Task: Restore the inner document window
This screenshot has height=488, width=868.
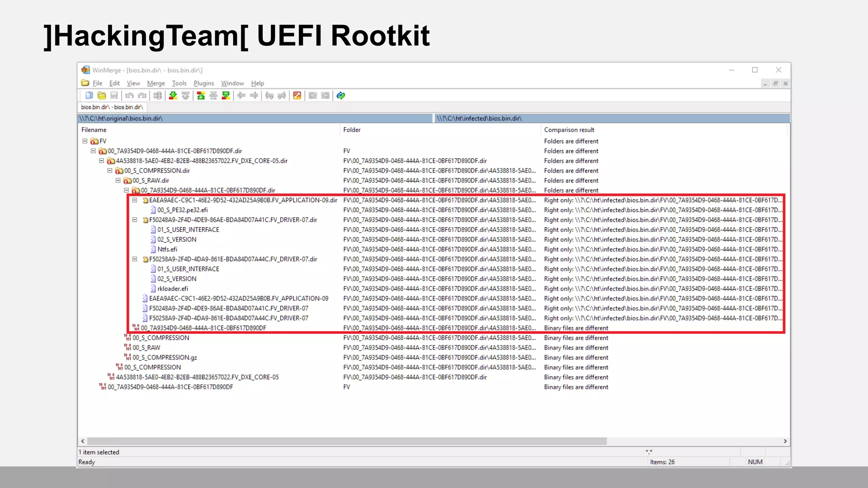Action: click(775, 83)
